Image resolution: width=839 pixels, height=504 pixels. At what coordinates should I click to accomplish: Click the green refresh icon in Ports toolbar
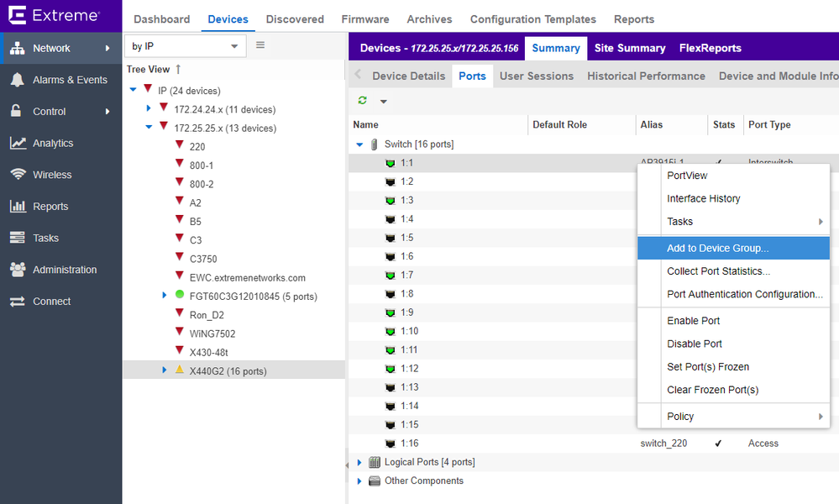click(363, 101)
